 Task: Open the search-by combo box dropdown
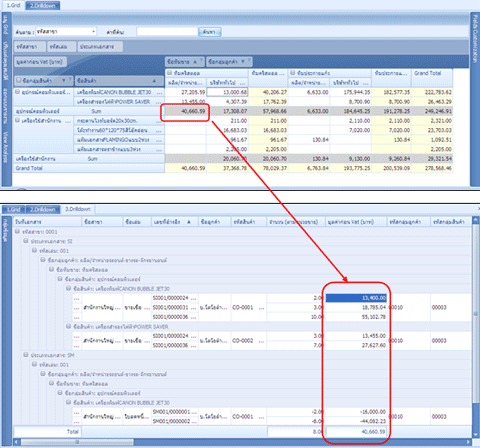click(94, 32)
